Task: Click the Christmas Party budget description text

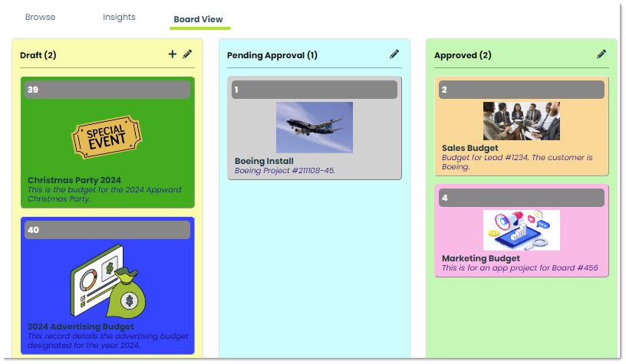Action: pos(104,194)
